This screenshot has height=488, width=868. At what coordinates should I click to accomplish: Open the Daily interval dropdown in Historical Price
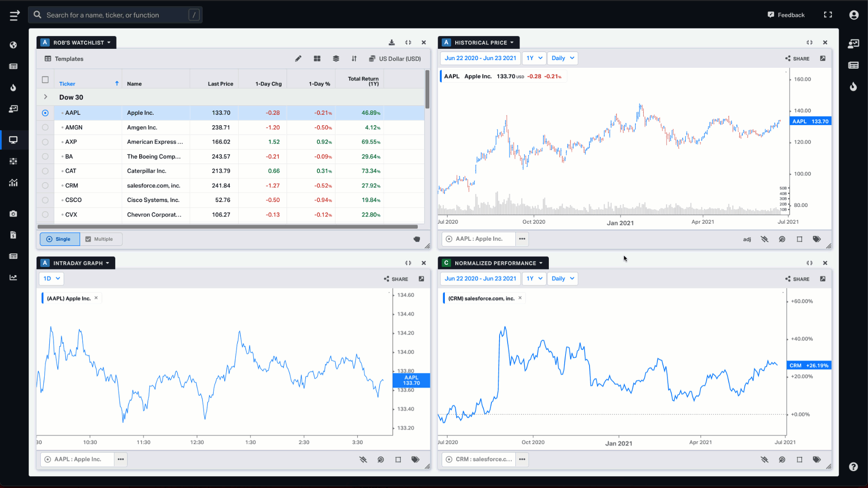(563, 58)
